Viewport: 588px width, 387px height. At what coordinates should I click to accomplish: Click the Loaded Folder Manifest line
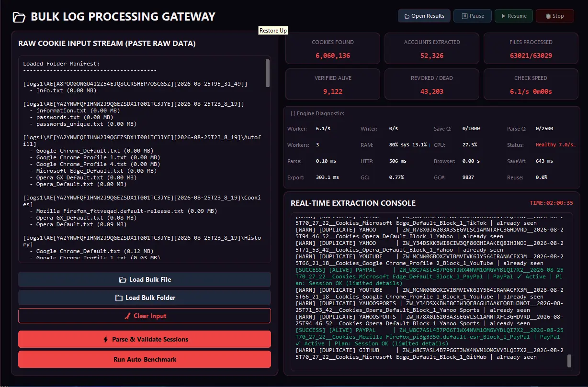(61, 64)
